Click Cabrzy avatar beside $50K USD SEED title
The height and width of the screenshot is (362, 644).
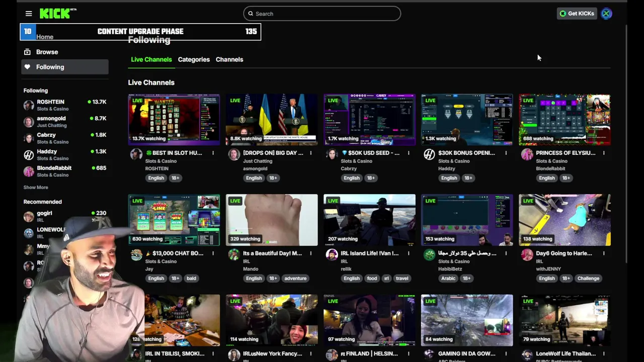coord(332,154)
